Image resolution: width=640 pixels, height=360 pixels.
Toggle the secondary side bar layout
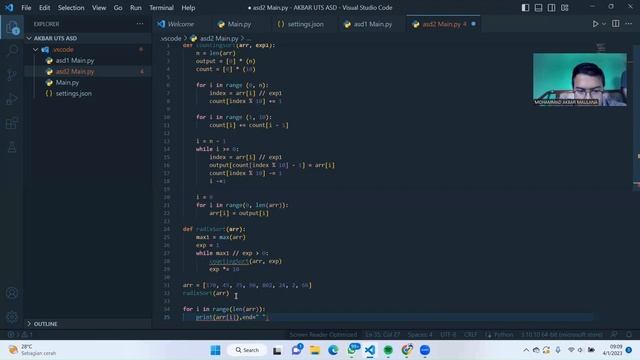(551, 8)
